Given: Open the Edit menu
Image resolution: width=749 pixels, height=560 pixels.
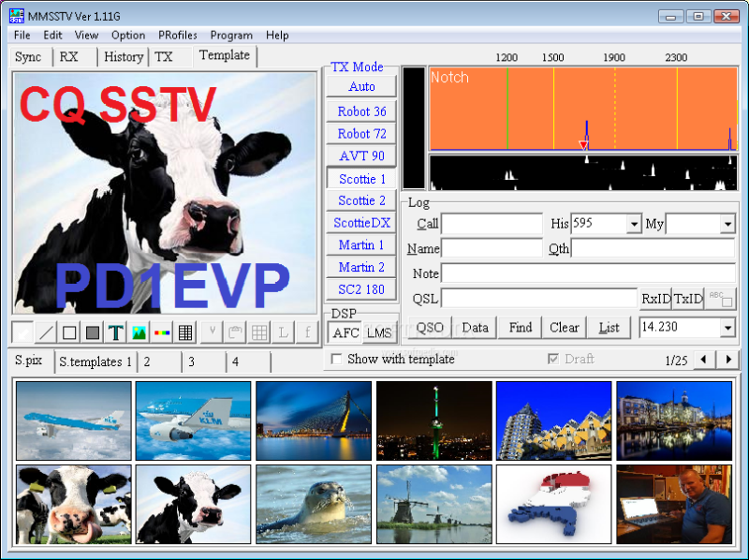Looking at the screenshot, I should (52, 36).
